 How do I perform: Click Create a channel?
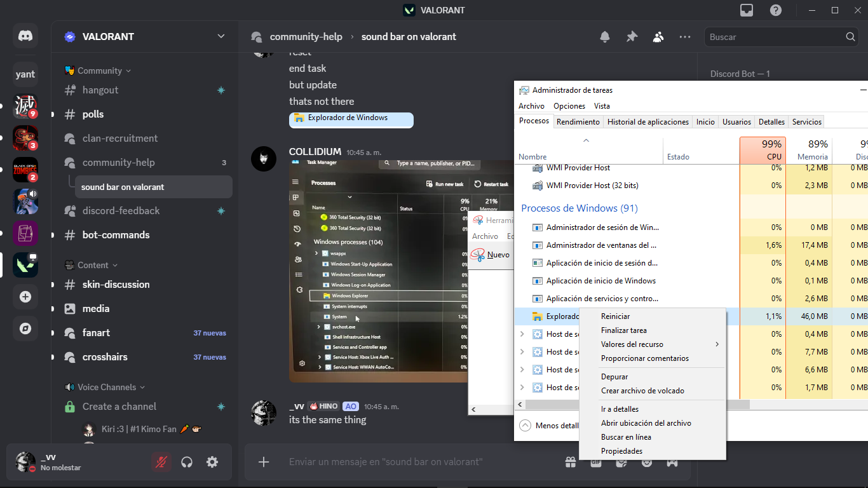coord(119,407)
